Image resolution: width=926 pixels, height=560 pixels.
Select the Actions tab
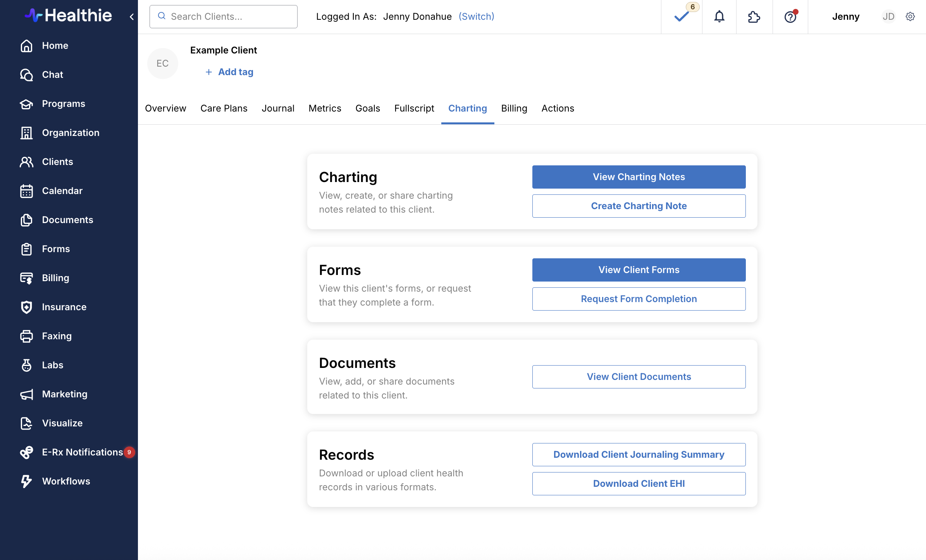point(558,108)
